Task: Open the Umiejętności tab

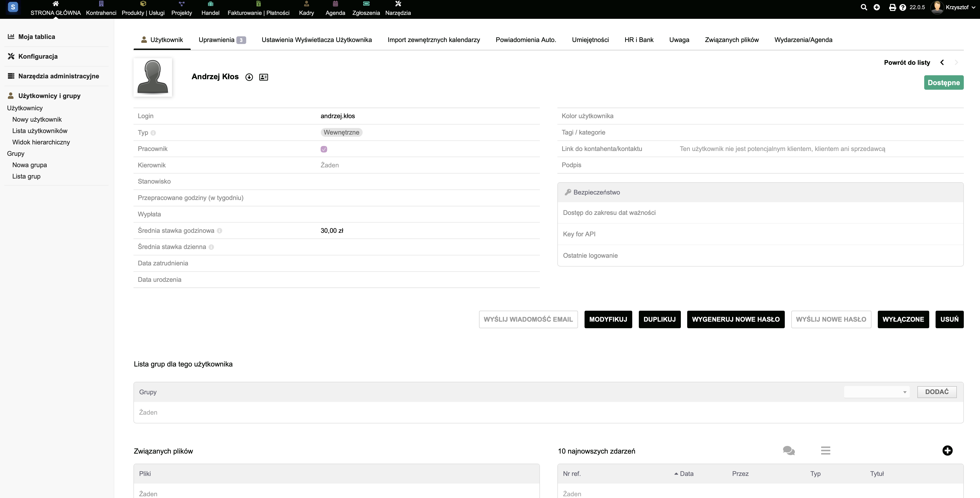Action: (590, 40)
